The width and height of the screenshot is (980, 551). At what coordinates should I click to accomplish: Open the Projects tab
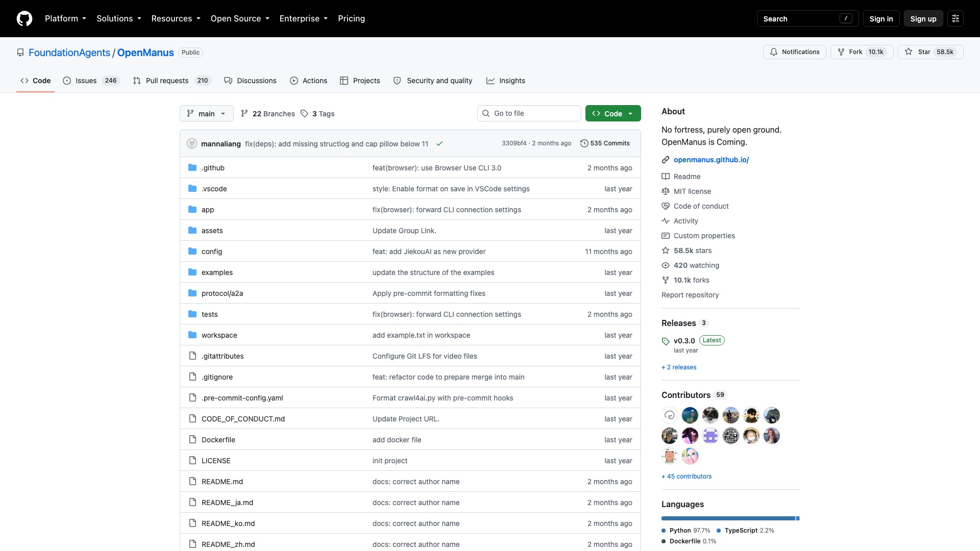coord(360,81)
